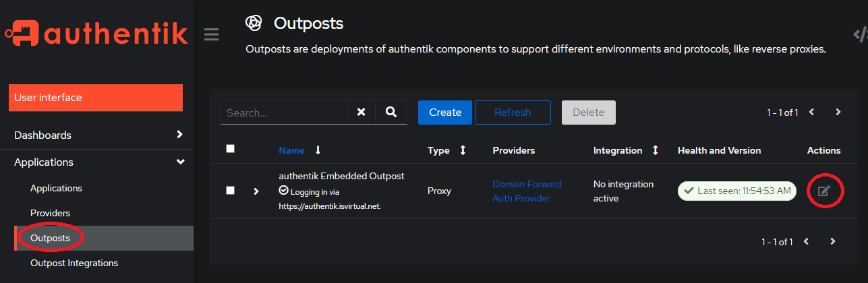This screenshot has width=868, height=283.
Task: Click the authentik Embedded Outpost name text
Action: coord(341,176)
